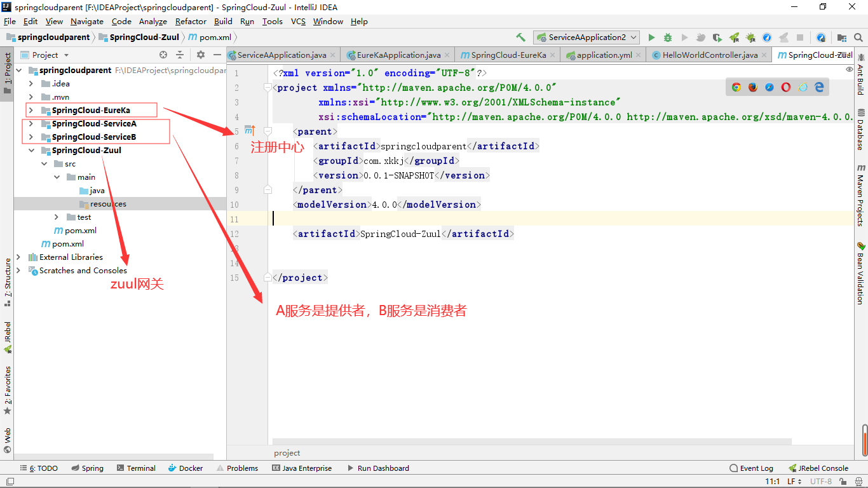Select the java folder in project tree
This screenshot has height=488, width=868.
[92, 191]
